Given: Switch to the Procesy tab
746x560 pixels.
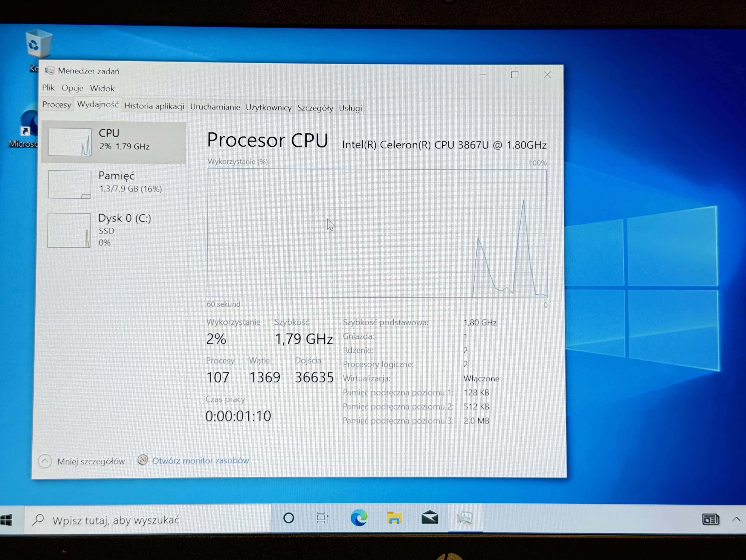Looking at the screenshot, I should (x=57, y=105).
